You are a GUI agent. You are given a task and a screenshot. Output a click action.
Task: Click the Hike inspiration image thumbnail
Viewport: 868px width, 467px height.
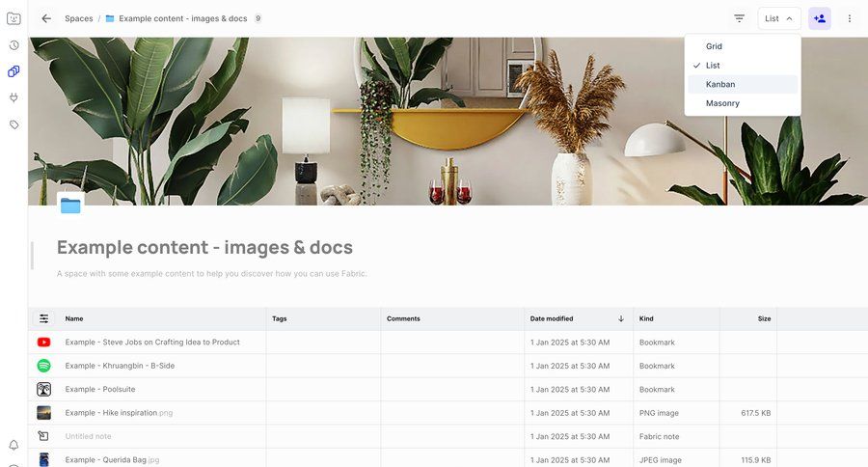click(x=43, y=413)
